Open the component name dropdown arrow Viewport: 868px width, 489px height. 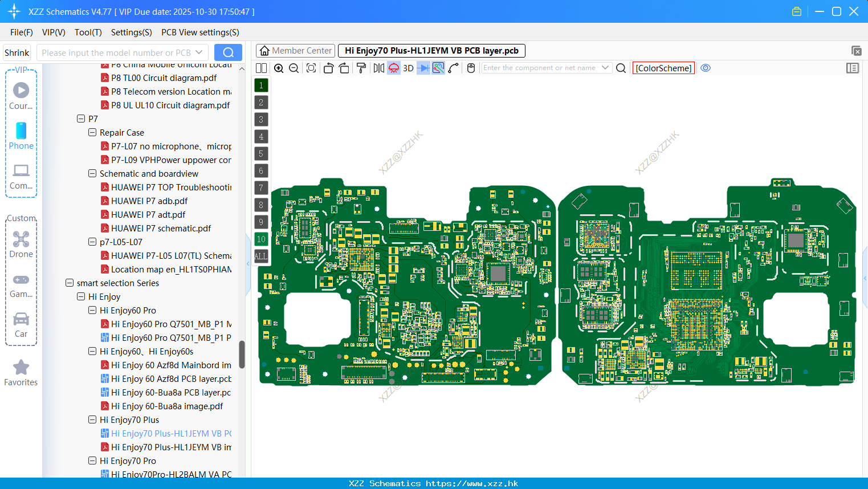click(x=605, y=68)
